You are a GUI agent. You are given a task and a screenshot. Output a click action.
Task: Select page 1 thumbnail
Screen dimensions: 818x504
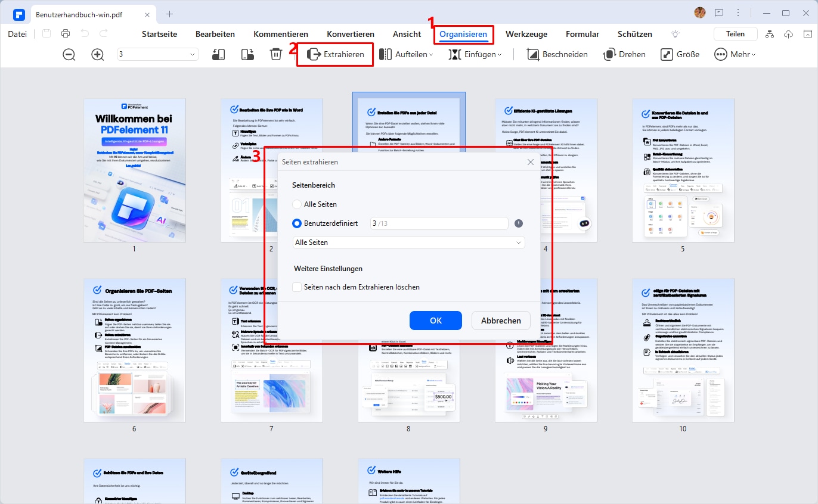point(134,170)
